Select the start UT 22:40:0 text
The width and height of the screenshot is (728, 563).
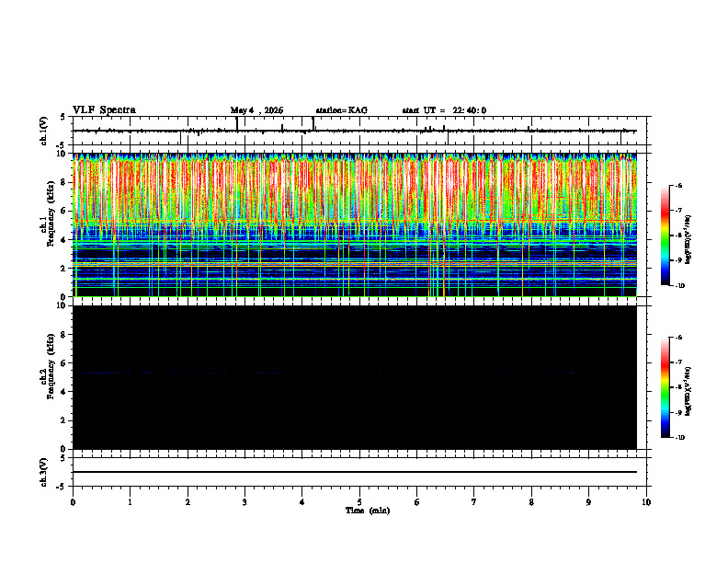(444, 110)
